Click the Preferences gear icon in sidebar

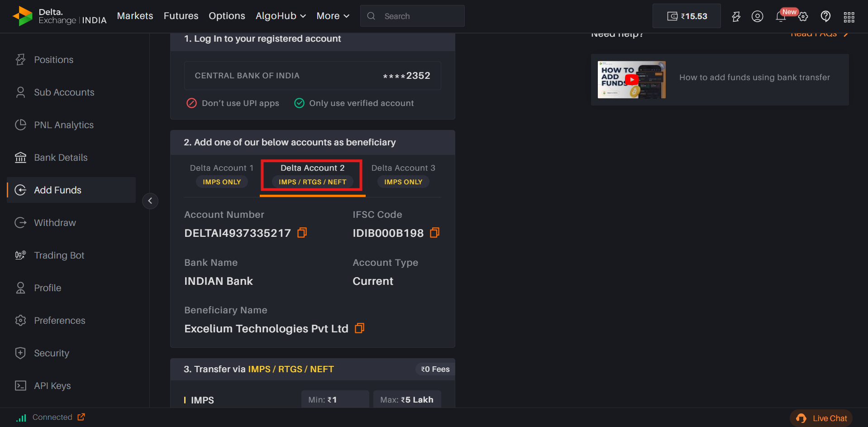(x=20, y=321)
